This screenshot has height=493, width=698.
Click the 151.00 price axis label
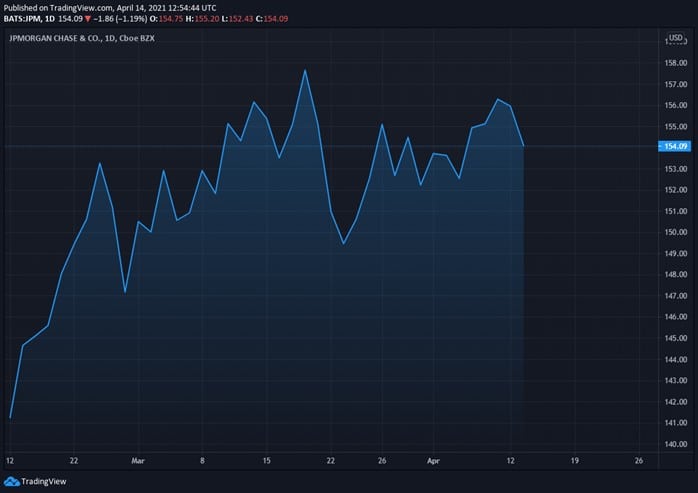tap(676, 211)
